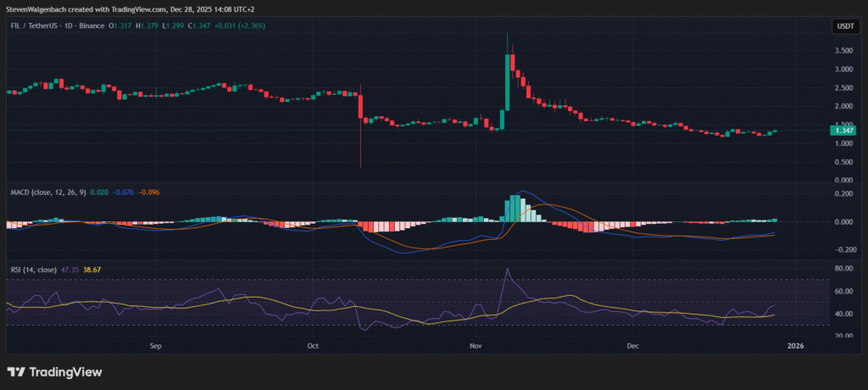The height and width of the screenshot is (390, 868).
Task: Click MACD histogram value 0.020
Action: [x=100, y=192]
